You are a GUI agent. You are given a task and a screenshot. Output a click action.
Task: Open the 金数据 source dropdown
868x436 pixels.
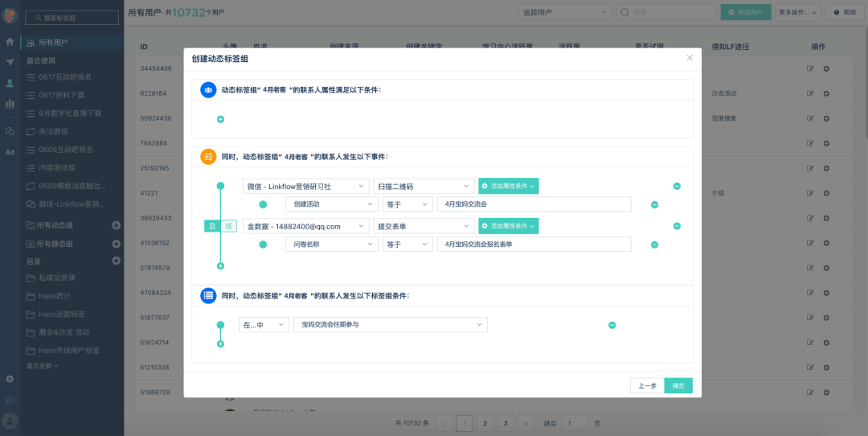pyautogui.click(x=306, y=226)
